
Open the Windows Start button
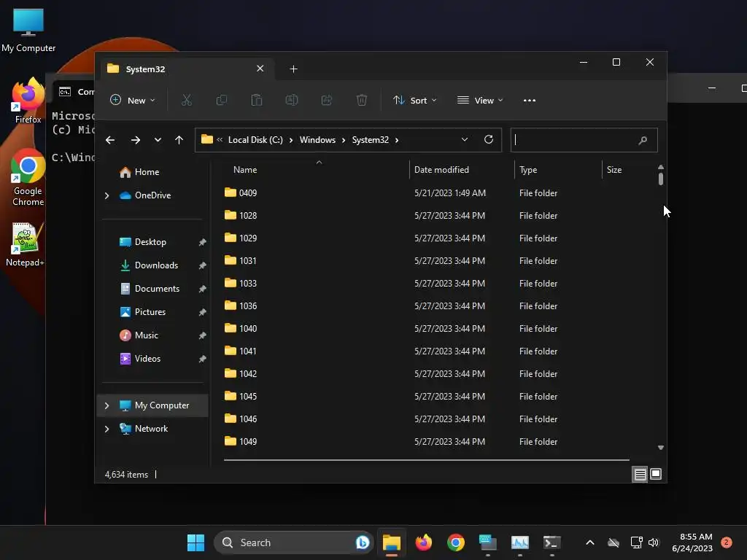click(x=196, y=542)
